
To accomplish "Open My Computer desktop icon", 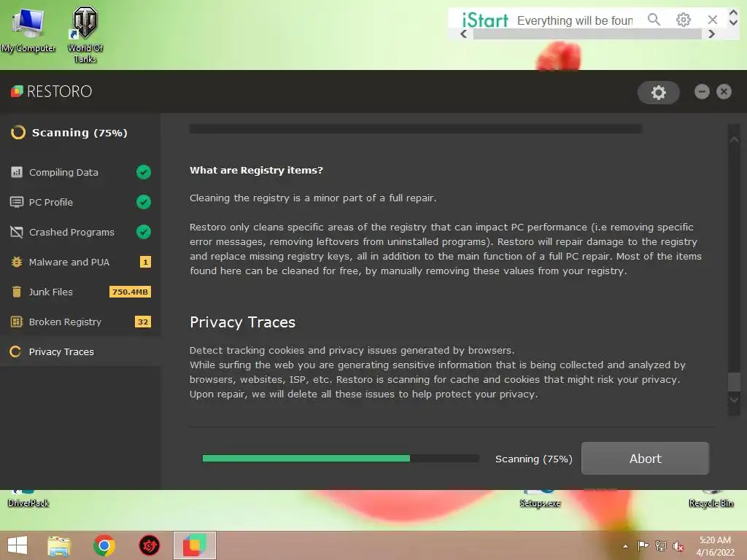I will click(28, 30).
